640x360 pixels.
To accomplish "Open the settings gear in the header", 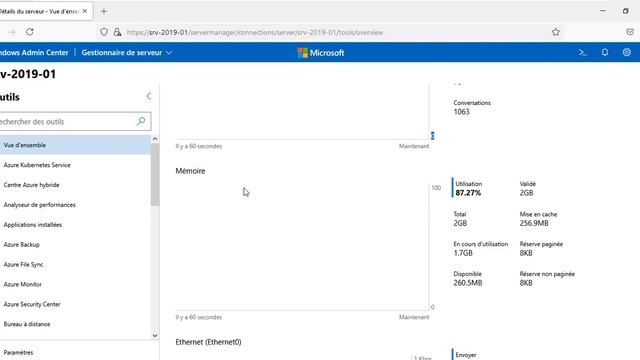I will [627, 53].
